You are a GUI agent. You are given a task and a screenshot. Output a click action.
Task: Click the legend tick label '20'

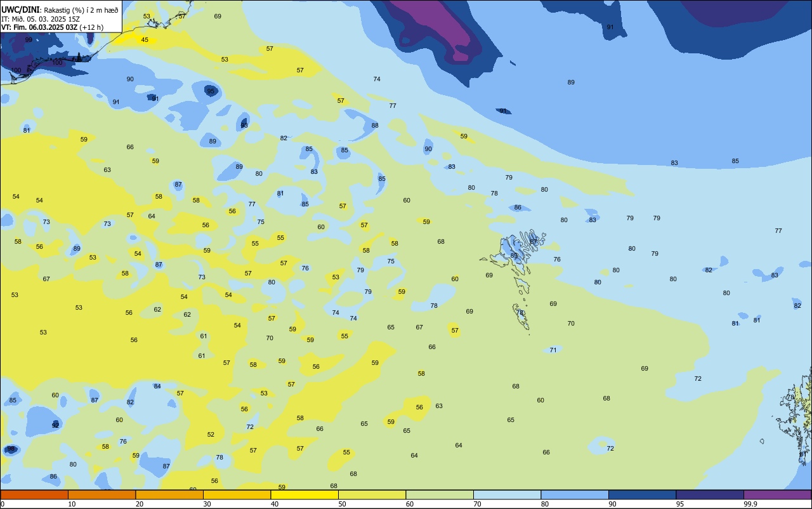(x=140, y=504)
